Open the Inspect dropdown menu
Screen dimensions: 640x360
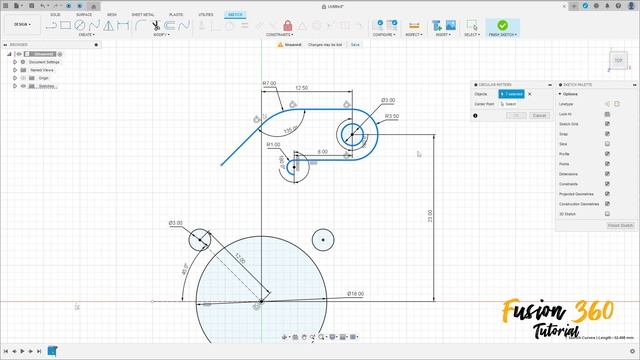click(x=414, y=35)
